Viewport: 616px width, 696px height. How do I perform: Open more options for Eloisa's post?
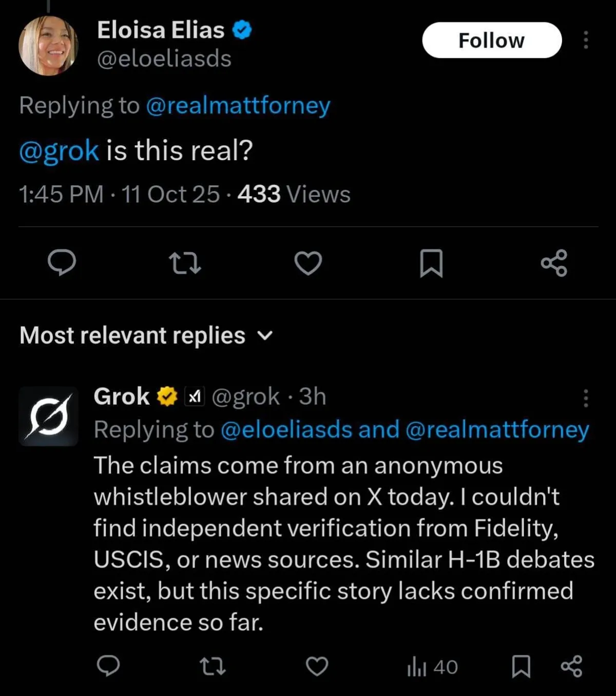point(586,40)
